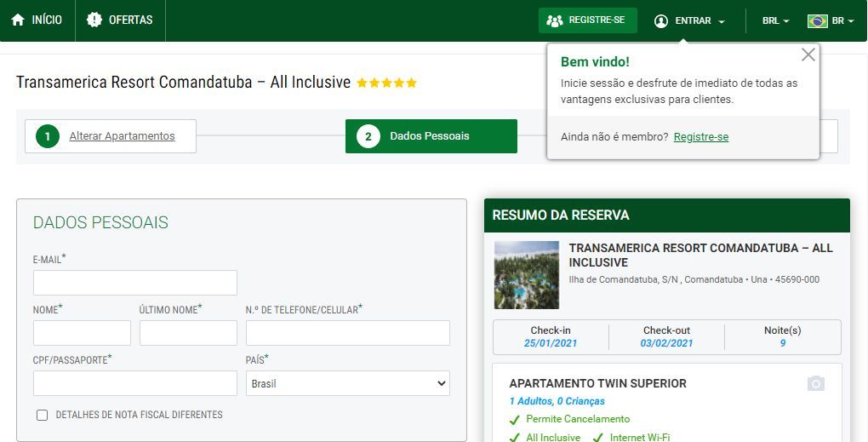Click the NOME input field
The height and width of the screenshot is (442, 868).
tap(82, 333)
